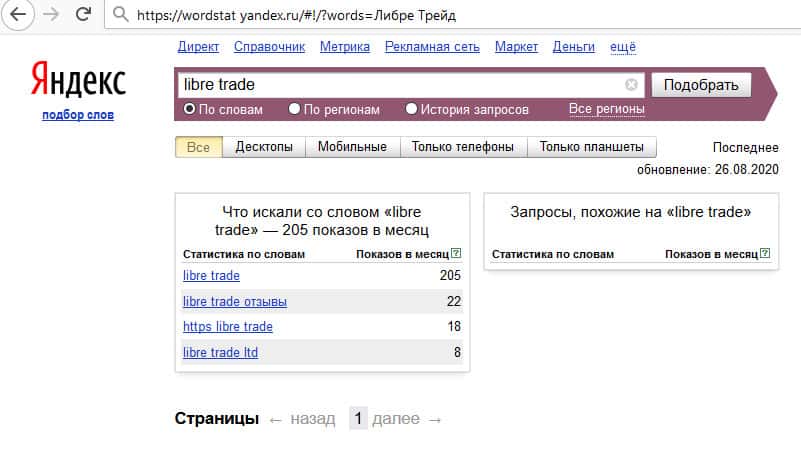Open the libre trade ltd keyword link
Screen dimensions: 801x452
(220, 352)
